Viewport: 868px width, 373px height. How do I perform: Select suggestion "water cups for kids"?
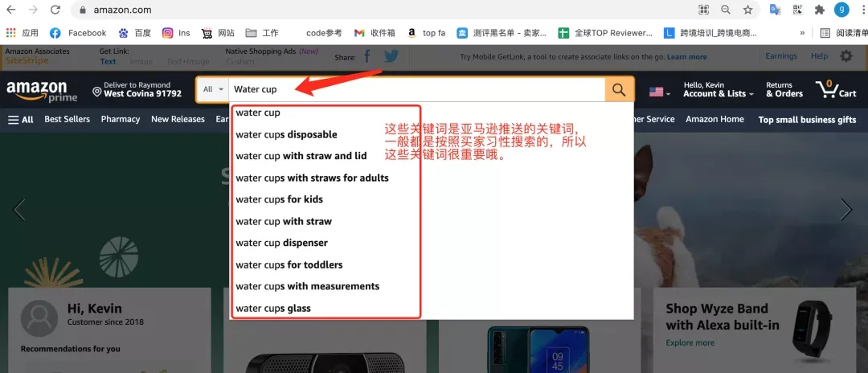tap(279, 199)
